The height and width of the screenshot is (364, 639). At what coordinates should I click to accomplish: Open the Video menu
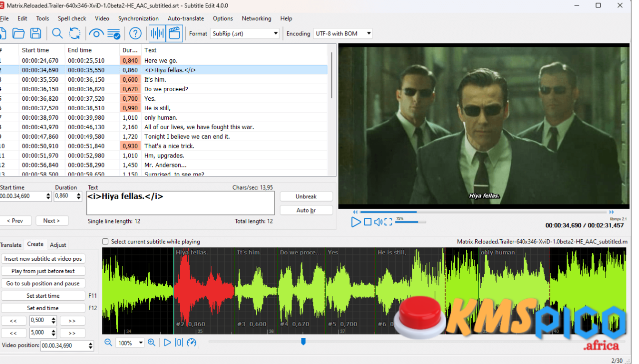click(102, 18)
